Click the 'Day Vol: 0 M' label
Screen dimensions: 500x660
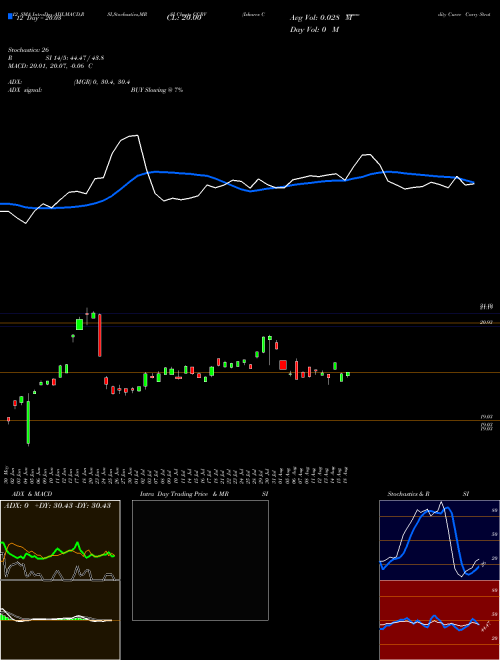point(314,29)
